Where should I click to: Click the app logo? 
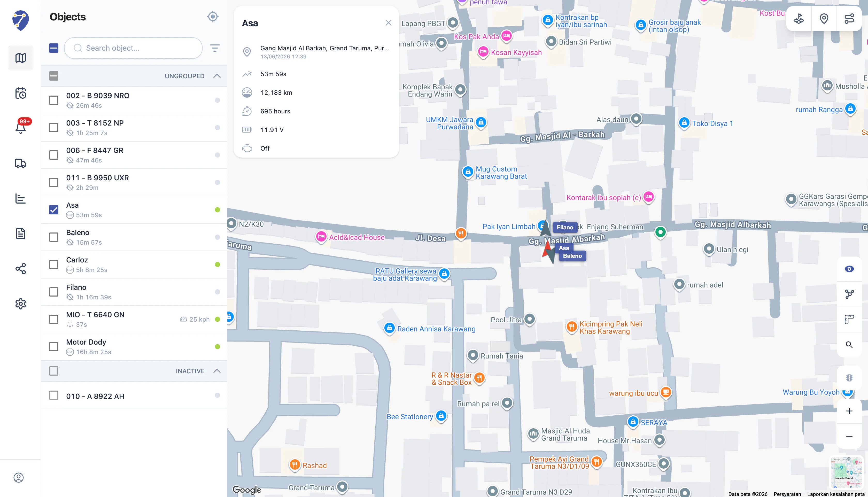click(x=20, y=20)
